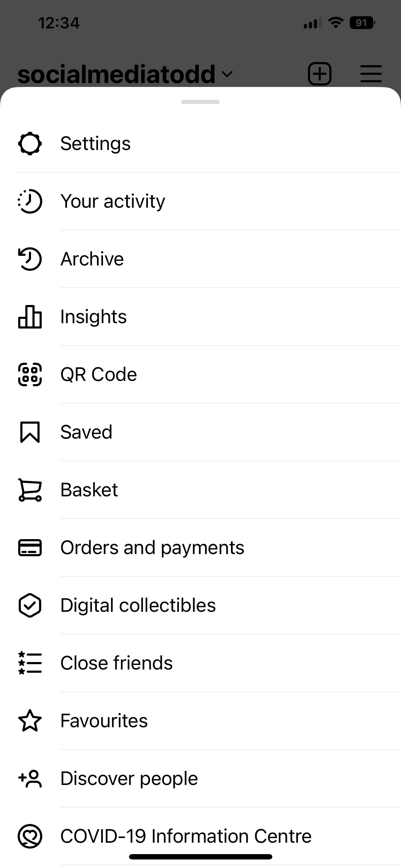
Task: Tap the Archive history icon
Action: click(x=30, y=259)
